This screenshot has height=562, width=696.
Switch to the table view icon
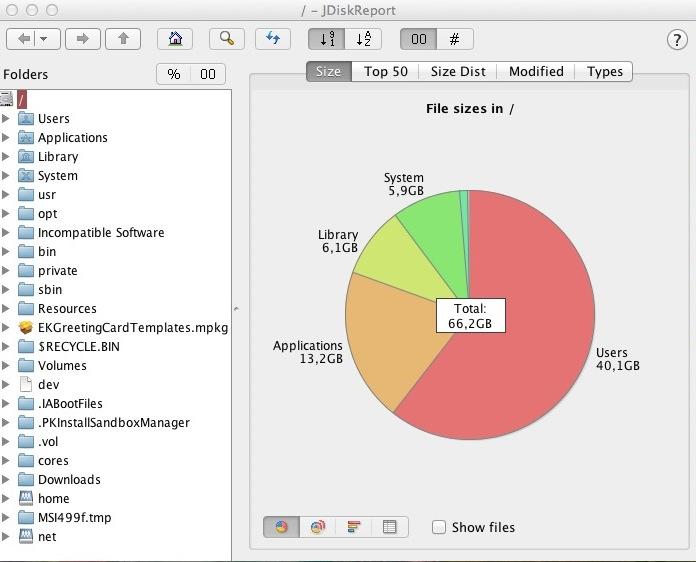390,527
